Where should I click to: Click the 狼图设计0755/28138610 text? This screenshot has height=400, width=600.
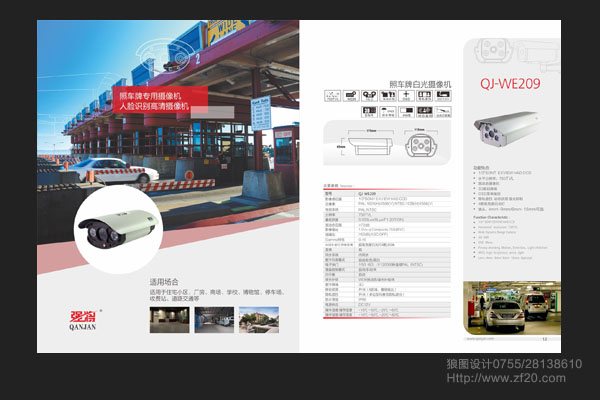pyautogui.click(x=514, y=364)
